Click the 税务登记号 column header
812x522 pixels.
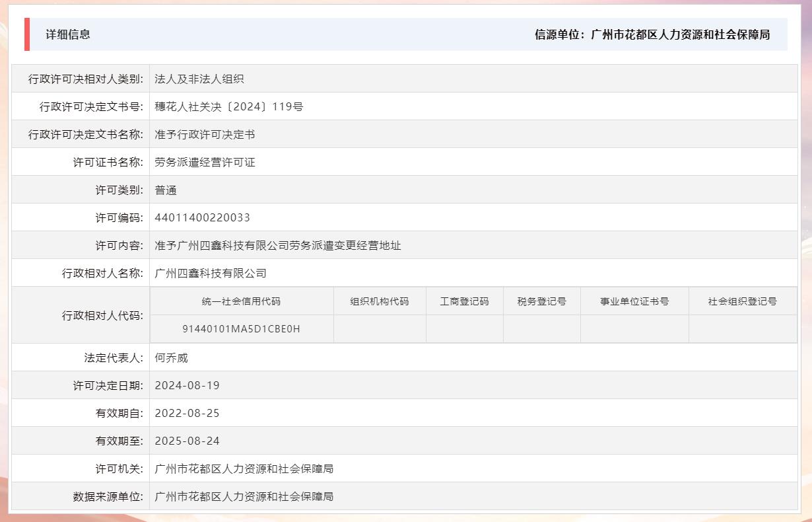tap(542, 301)
